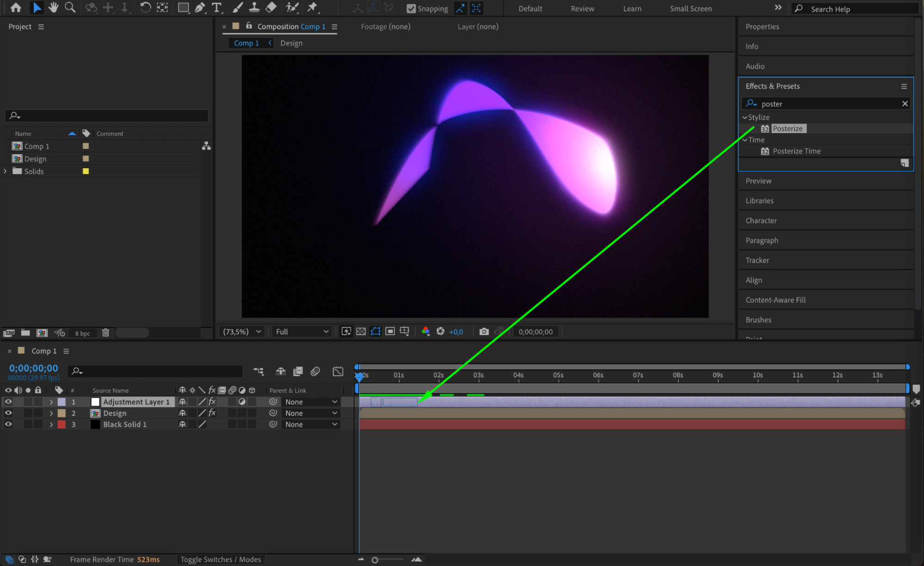Open the Character panel tab

(761, 220)
